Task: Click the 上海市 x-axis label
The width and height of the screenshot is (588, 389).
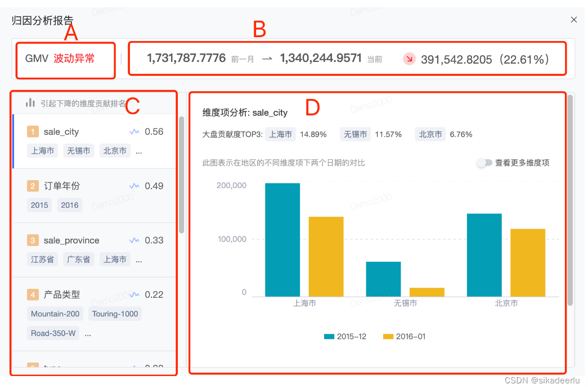Action: (304, 303)
